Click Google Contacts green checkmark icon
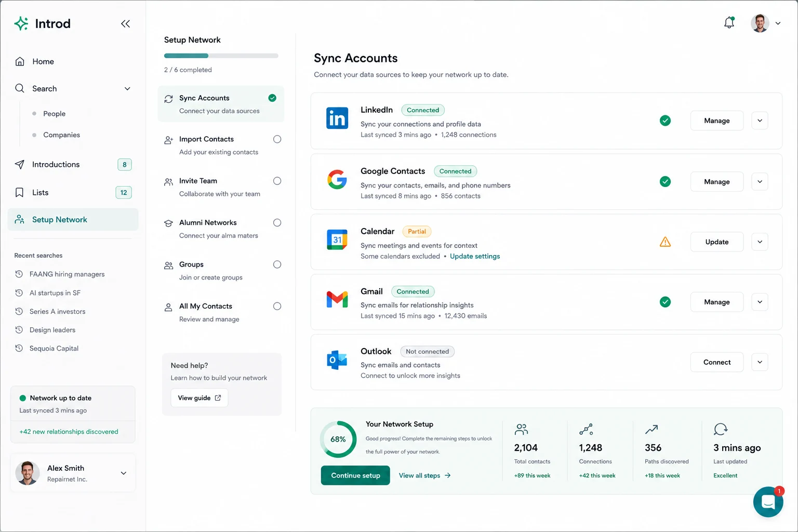Viewport: 798px width, 532px height. (x=665, y=181)
